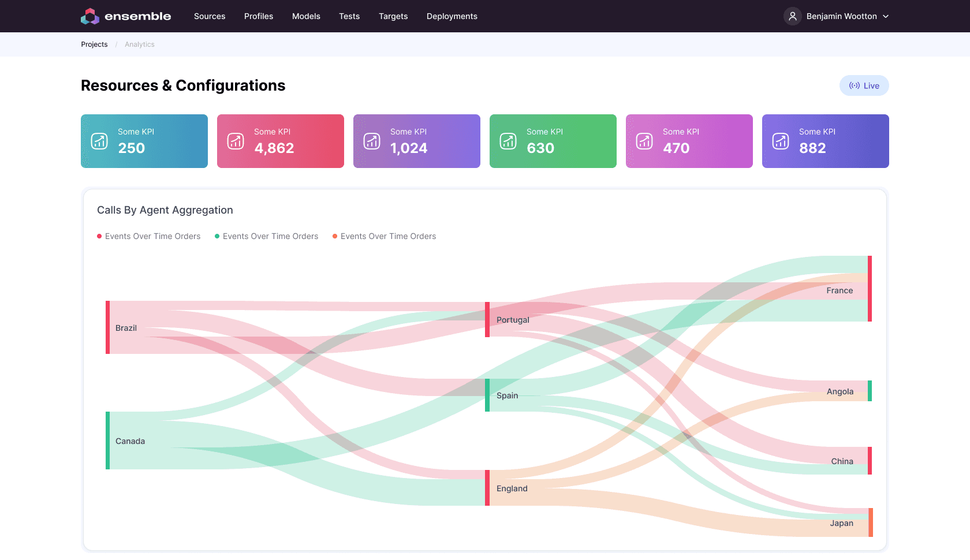Click the chart icon on the 1,024 KPI card

tap(372, 141)
